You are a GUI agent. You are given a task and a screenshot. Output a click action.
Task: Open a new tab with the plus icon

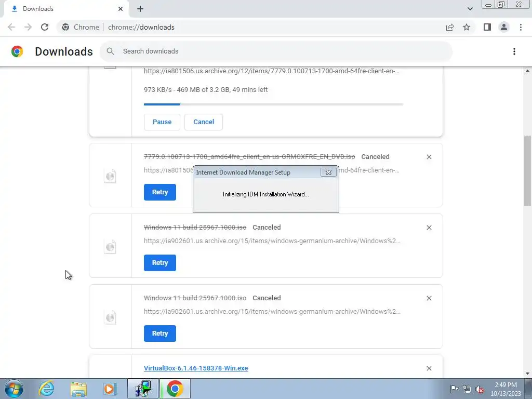click(x=140, y=9)
